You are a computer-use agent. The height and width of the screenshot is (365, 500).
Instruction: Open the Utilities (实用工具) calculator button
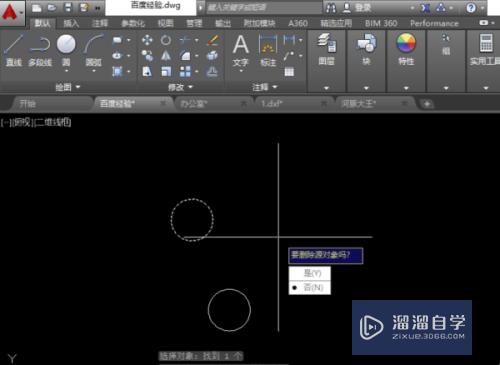click(485, 49)
